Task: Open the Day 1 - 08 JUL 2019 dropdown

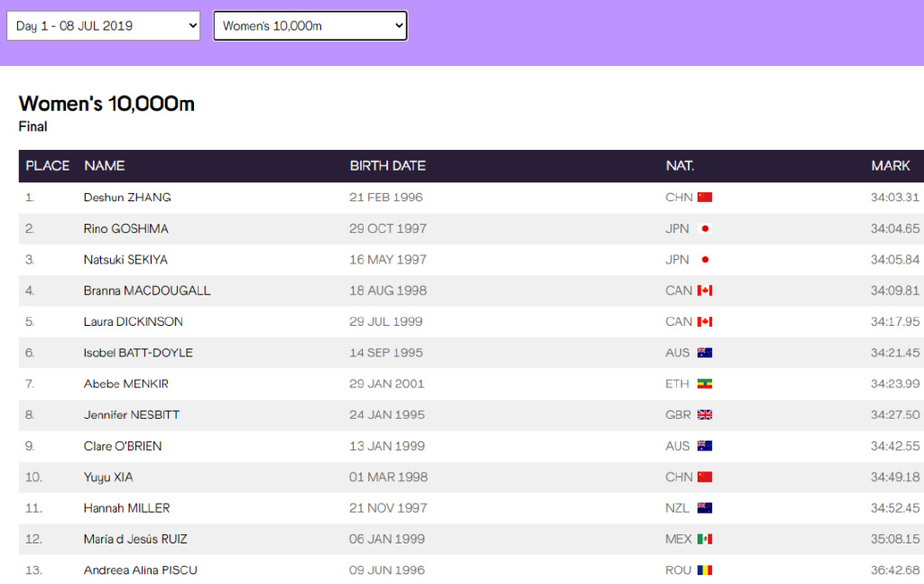Action: coord(103,26)
